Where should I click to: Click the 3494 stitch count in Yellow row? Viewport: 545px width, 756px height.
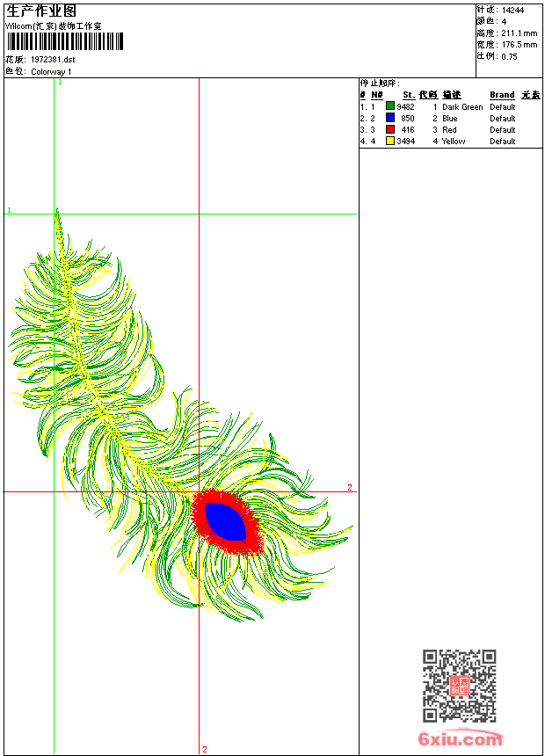[x=405, y=141]
